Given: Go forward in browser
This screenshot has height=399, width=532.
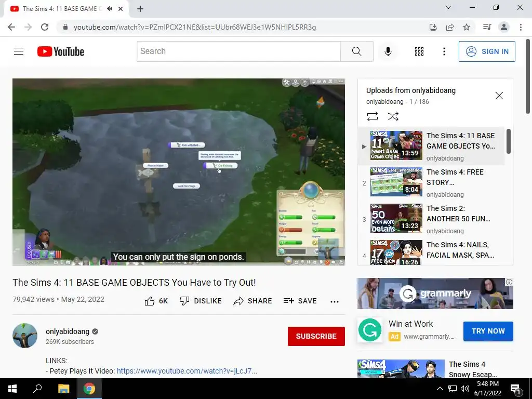Looking at the screenshot, I should [28, 27].
